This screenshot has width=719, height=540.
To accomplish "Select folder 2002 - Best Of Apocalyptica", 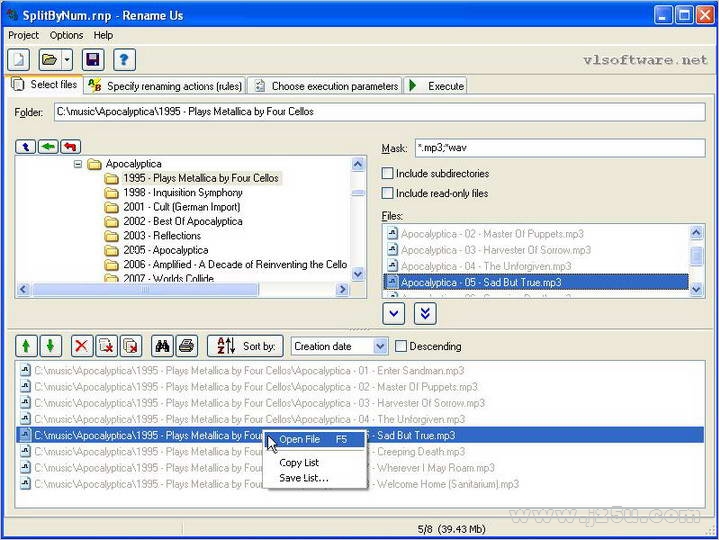I will point(183,221).
